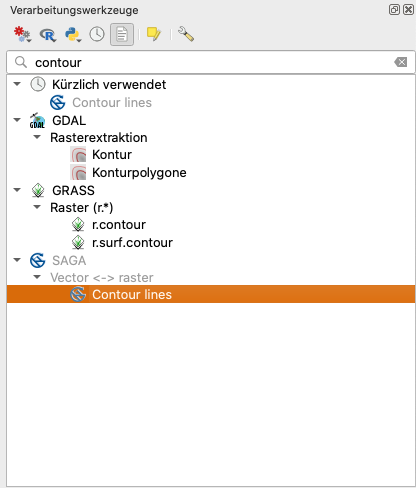Click the edit-in-place yellow note icon
The width and height of the screenshot is (416, 488).
point(154,34)
